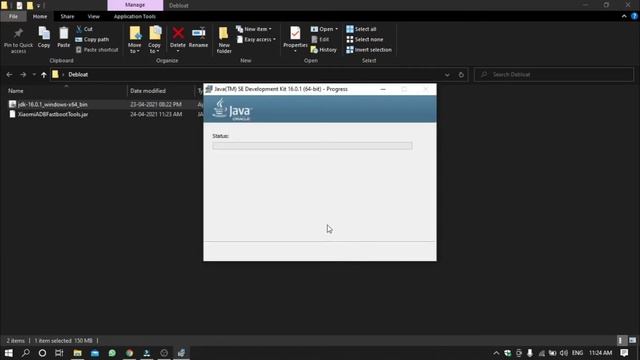Show hidden system tray icons

coord(496,353)
